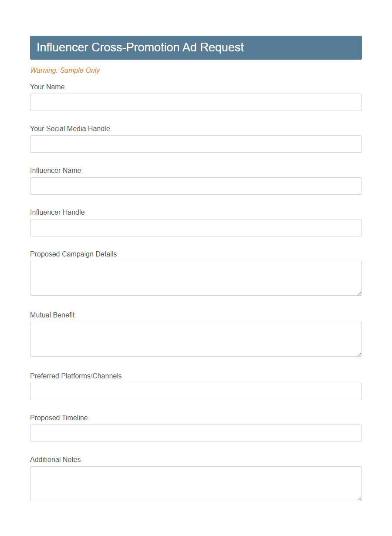Select the Your Social Media Handle label
This screenshot has width=392, height=536.
coord(70,128)
